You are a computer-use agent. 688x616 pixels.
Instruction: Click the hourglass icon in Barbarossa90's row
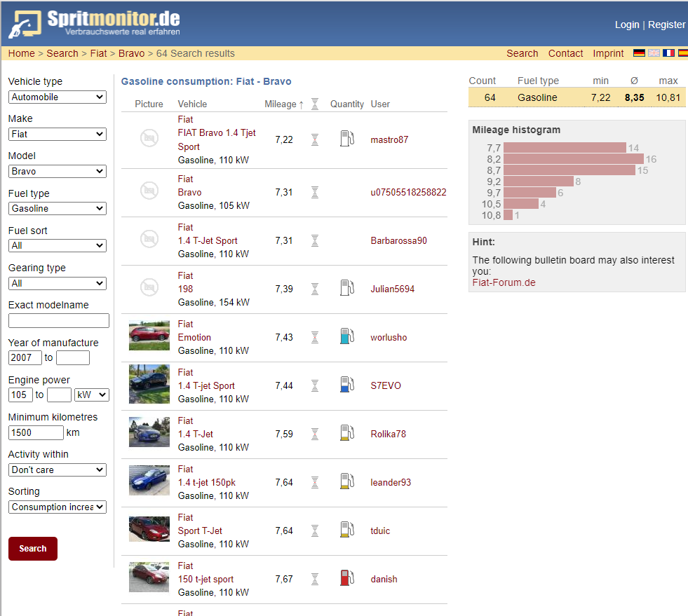point(315,240)
